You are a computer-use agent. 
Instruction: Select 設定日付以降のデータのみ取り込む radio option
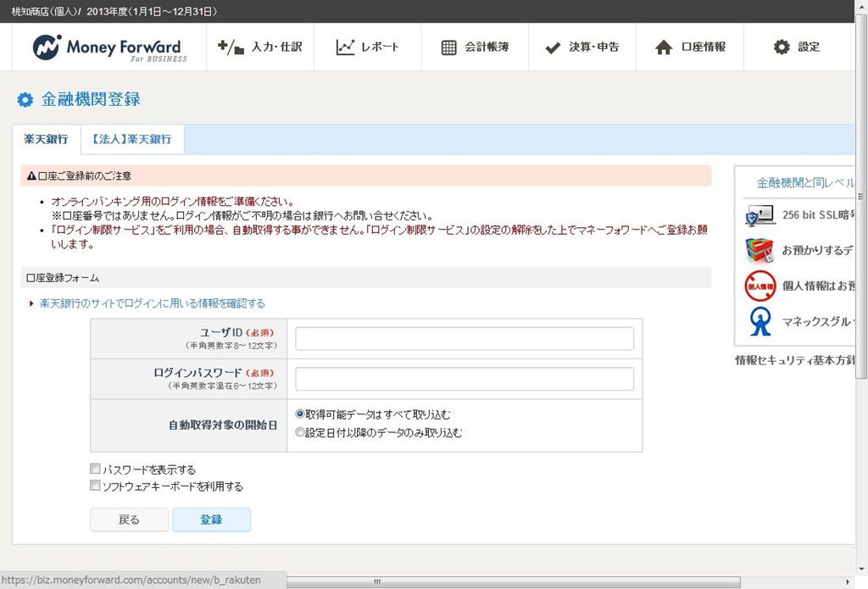coord(299,432)
